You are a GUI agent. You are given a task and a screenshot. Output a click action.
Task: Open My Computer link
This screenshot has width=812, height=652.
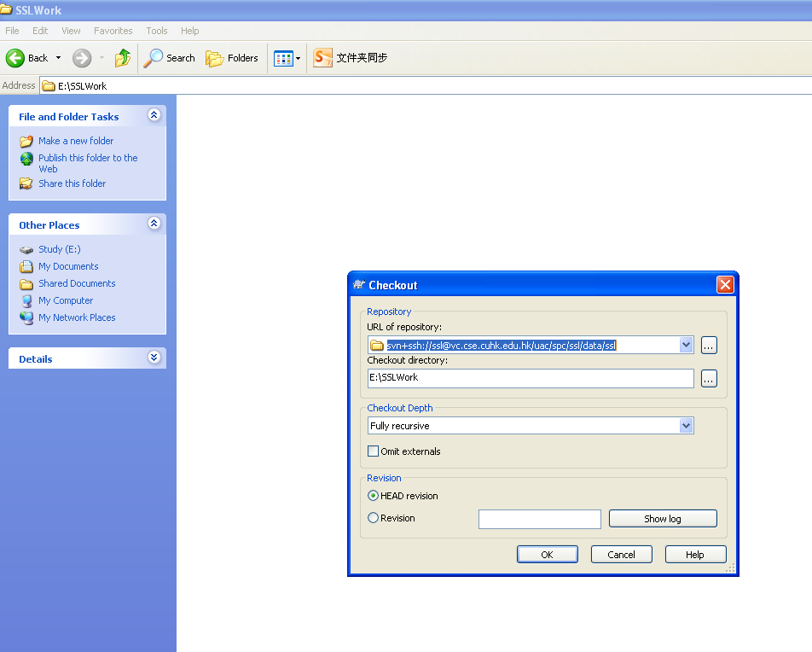(66, 300)
